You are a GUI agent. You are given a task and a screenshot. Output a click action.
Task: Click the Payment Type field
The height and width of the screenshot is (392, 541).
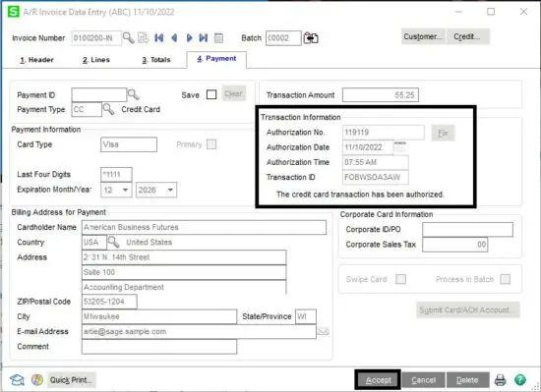[x=87, y=109]
